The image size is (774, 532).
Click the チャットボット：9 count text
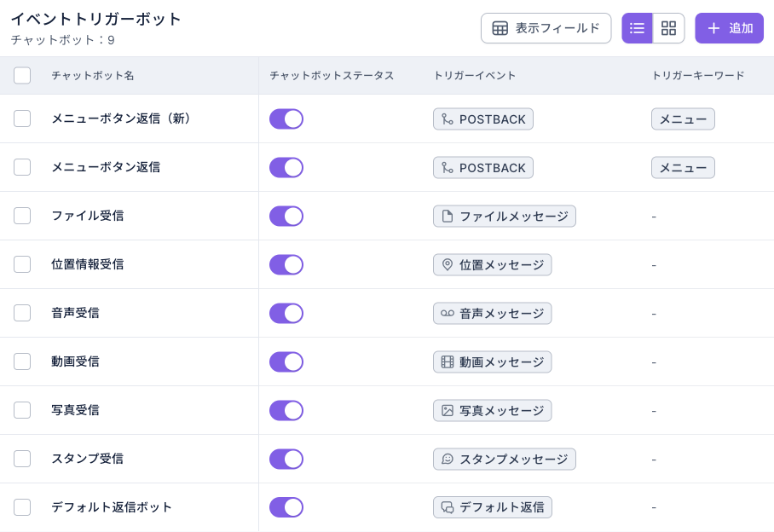[63, 40]
